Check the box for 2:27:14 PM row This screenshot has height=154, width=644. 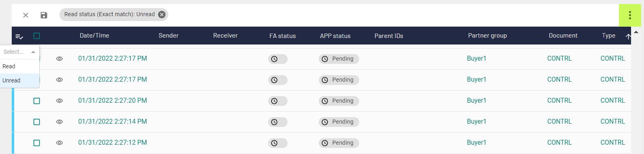[37, 122]
